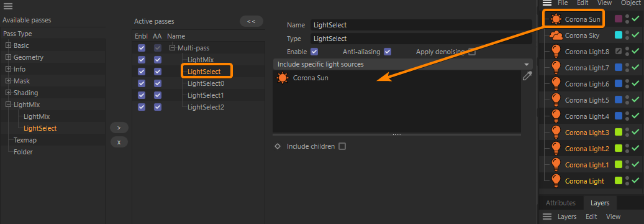
Task: Select LightSelect1 in the active passes
Action: coord(206,95)
